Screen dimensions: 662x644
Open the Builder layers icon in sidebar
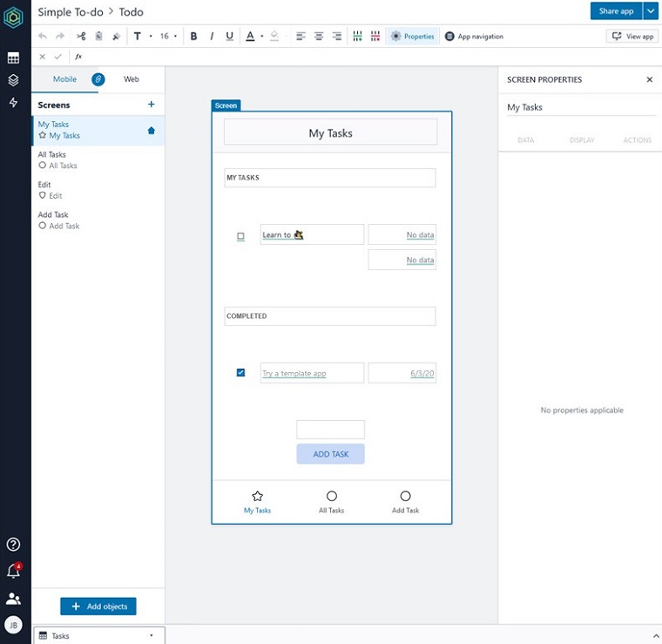point(13,80)
